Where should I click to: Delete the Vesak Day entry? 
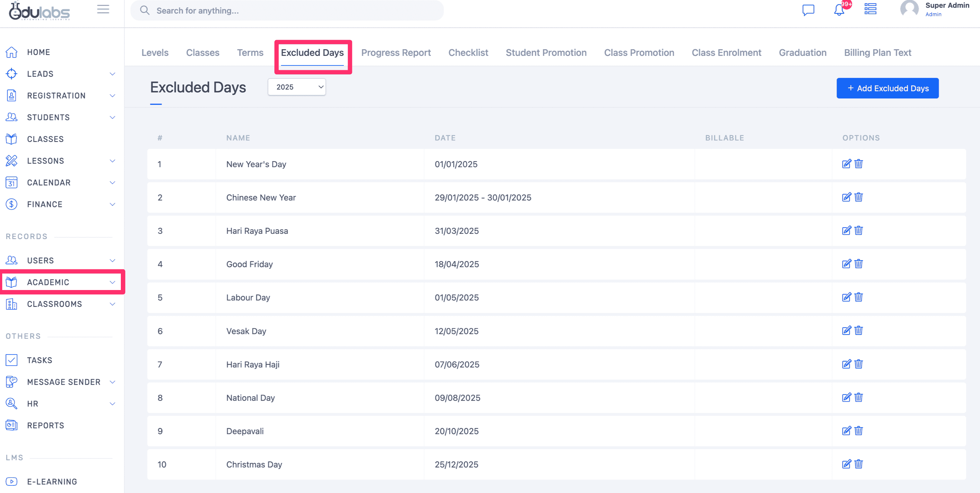pos(859,331)
